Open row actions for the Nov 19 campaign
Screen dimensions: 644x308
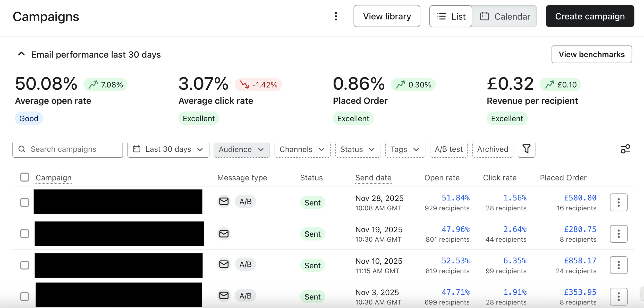click(x=618, y=234)
